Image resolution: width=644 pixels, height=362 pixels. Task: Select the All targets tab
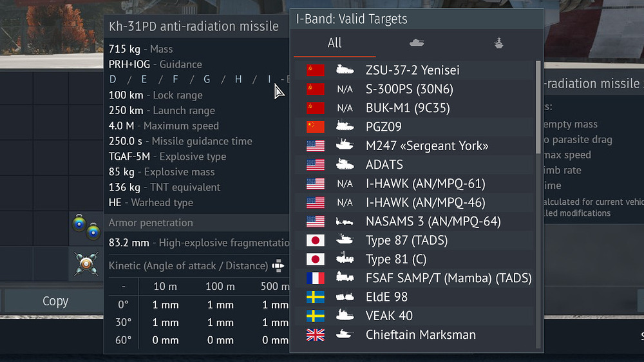pyautogui.click(x=334, y=43)
